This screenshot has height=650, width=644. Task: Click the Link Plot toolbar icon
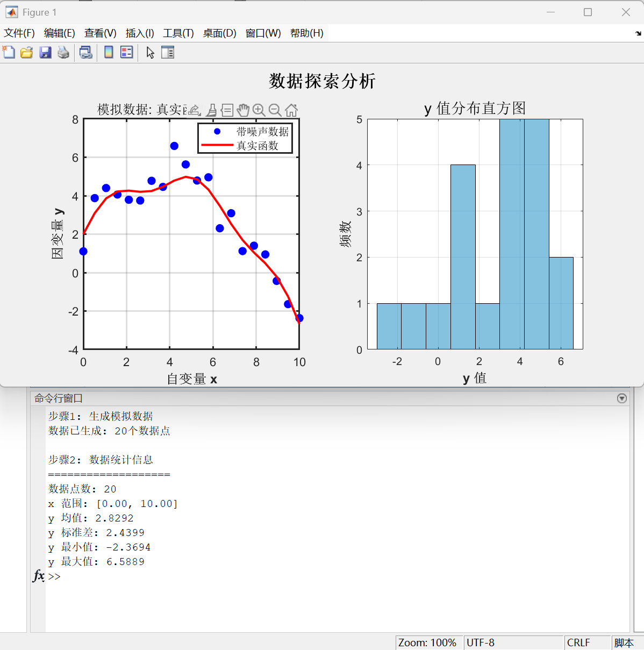[85, 52]
